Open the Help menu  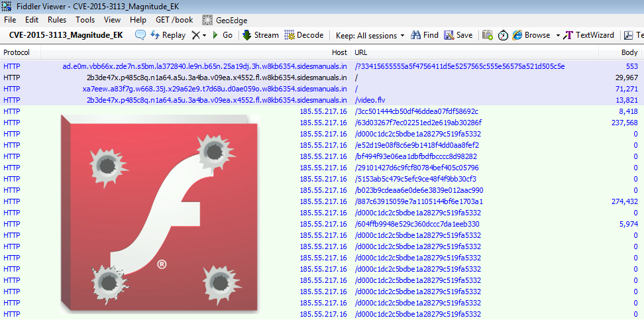(x=138, y=20)
